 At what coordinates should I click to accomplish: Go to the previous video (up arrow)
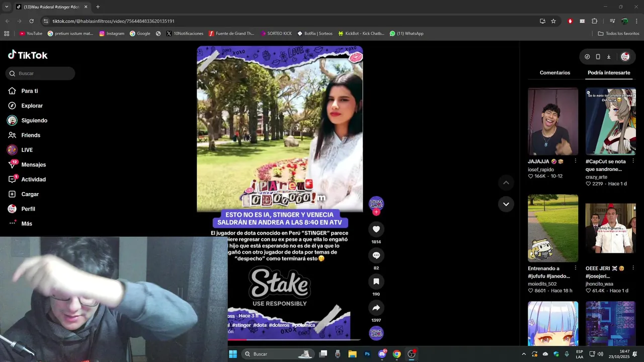506,183
